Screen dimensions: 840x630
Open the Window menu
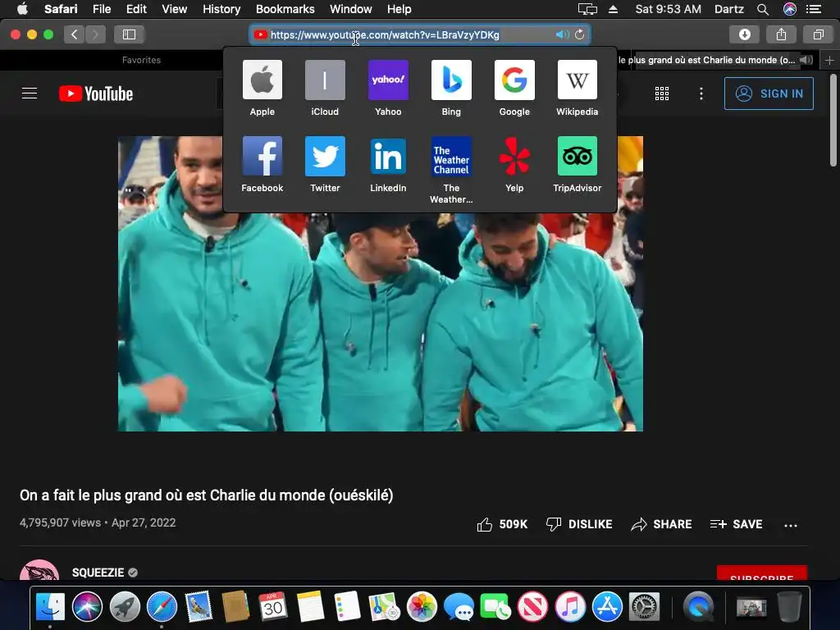(x=351, y=9)
